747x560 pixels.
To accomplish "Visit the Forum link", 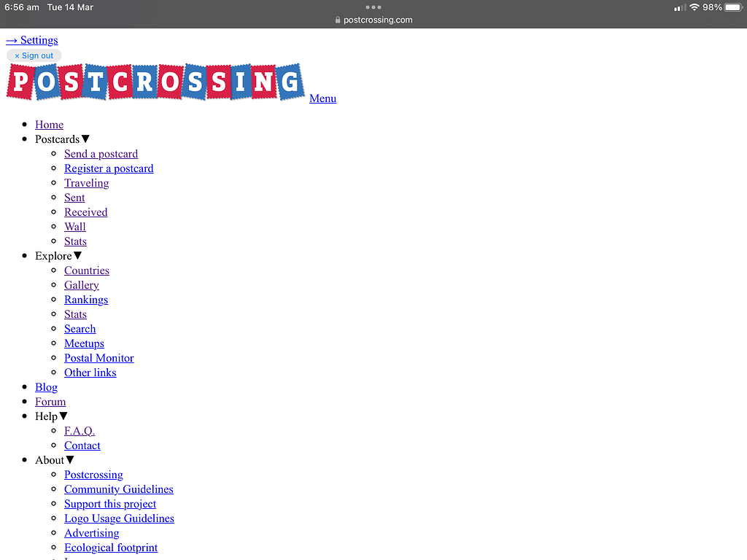I will coord(50,402).
